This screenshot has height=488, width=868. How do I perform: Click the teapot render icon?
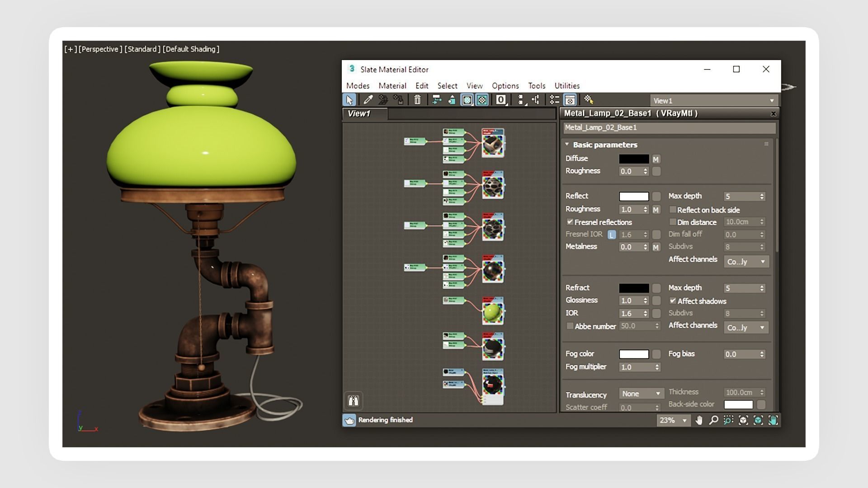349,421
